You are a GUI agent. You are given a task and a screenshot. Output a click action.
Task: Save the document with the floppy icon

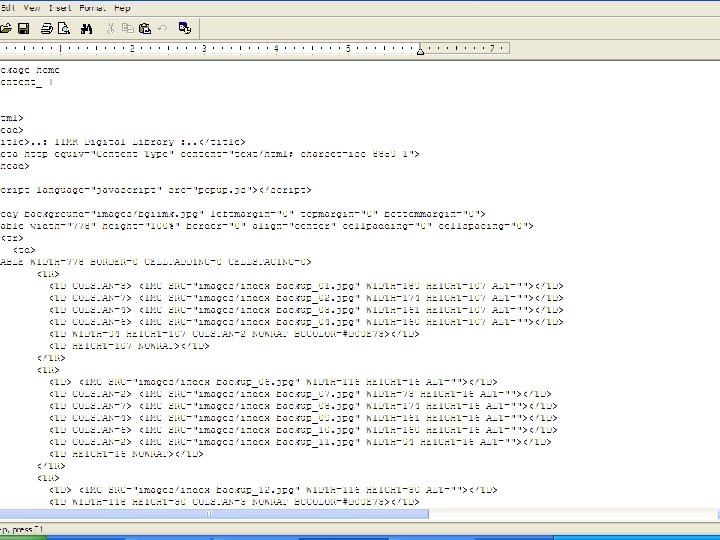24,29
